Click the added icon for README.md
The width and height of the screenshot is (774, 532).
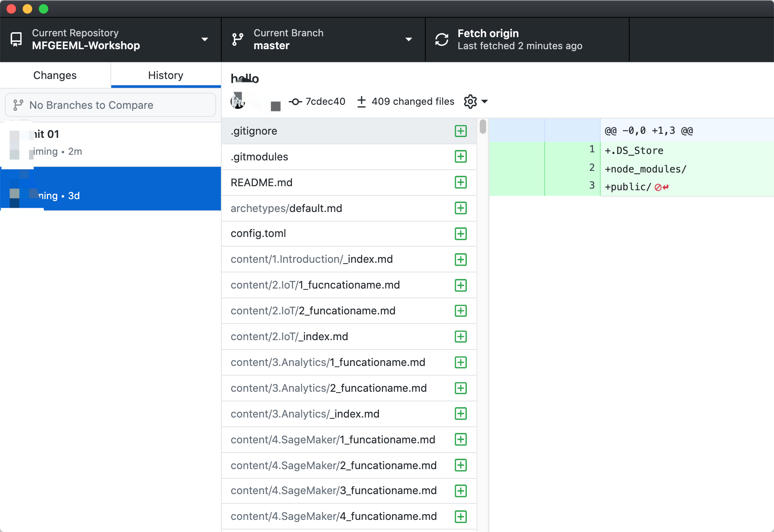pyautogui.click(x=461, y=183)
